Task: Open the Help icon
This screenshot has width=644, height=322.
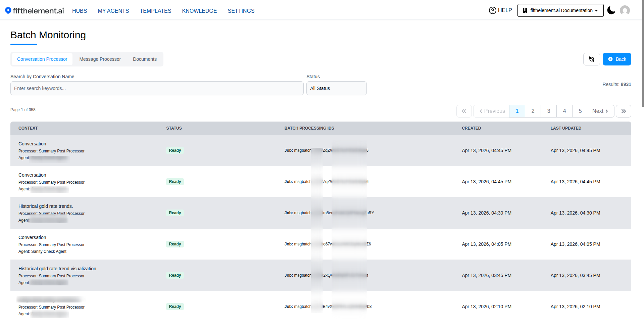Action: pos(492,10)
